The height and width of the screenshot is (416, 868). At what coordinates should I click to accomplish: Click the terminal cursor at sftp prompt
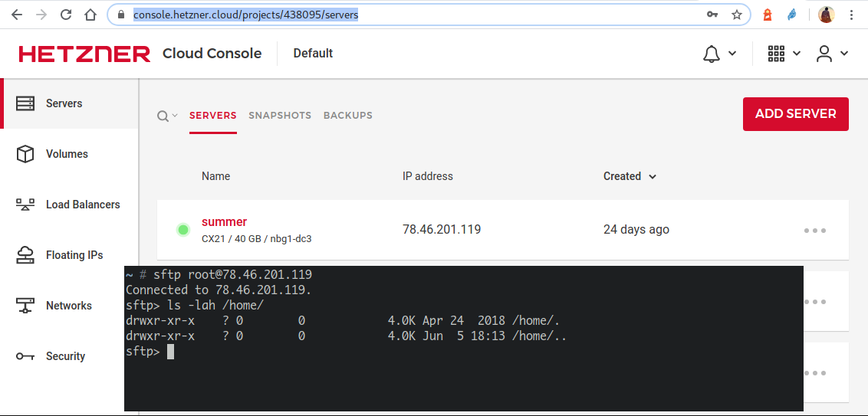click(x=170, y=352)
